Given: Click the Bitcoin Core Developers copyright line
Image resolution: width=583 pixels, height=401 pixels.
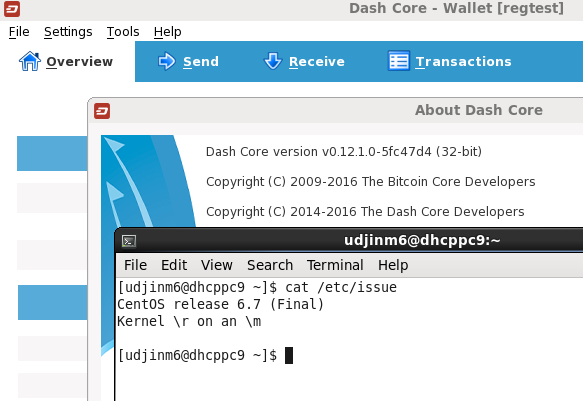Looking at the screenshot, I should [371, 182].
